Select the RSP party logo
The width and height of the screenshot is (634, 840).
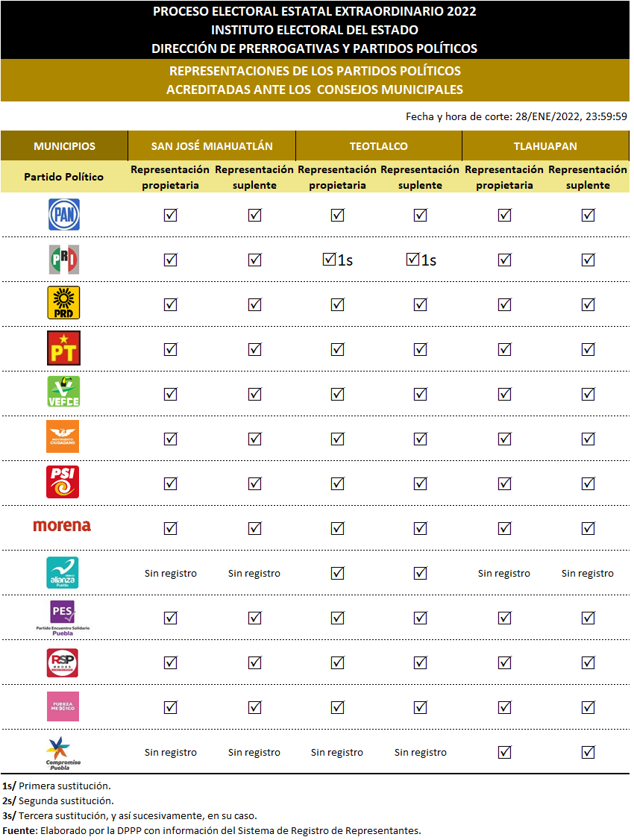(x=63, y=662)
